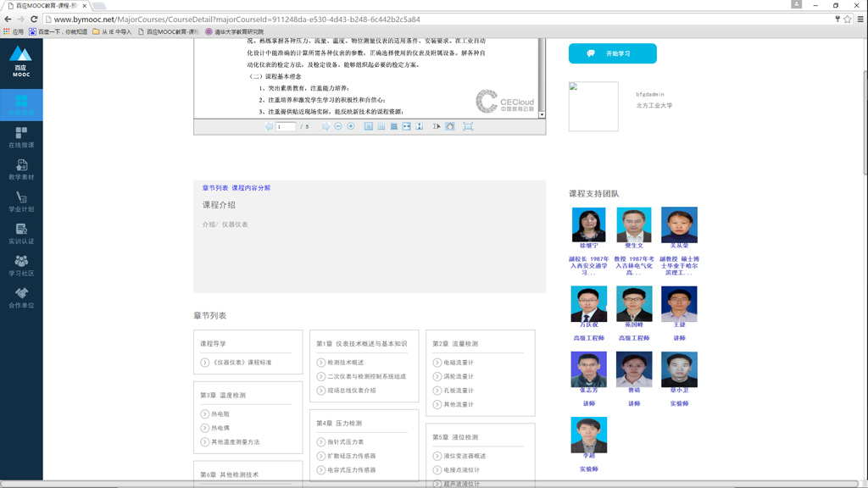Click the 开始学习 button

pyautogui.click(x=612, y=53)
